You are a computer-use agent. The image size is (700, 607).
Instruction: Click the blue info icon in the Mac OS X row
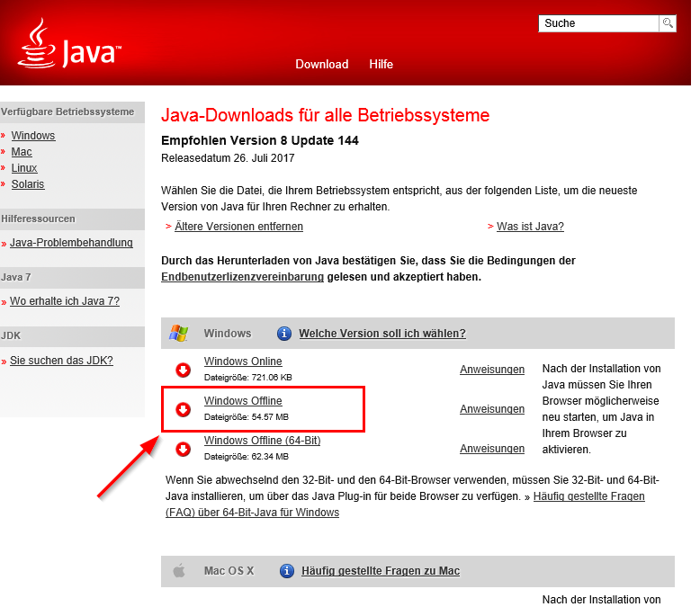pyautogui.click(x=287, y=571)
